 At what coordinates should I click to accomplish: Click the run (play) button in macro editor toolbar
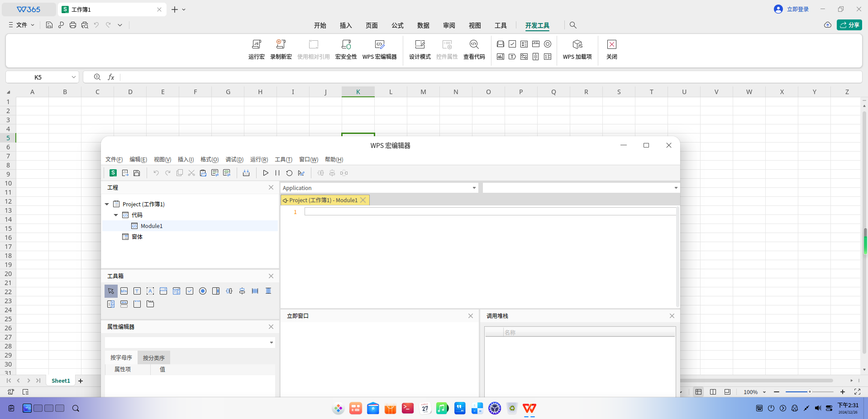click(266, 173)
